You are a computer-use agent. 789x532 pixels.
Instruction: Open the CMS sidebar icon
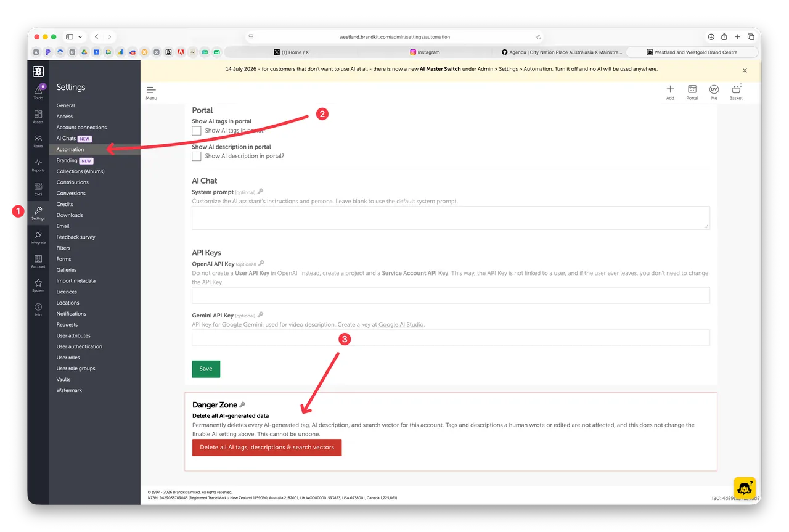click(38, 189)
